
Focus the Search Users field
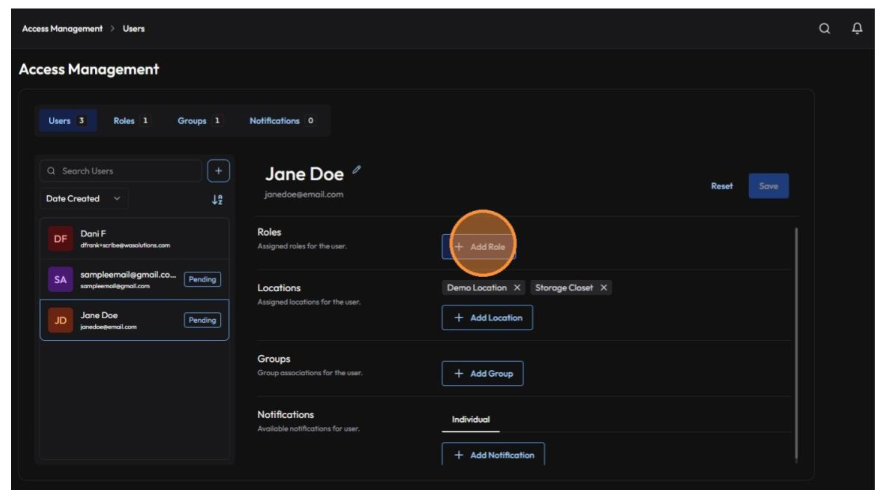click(x=121, y=171)
